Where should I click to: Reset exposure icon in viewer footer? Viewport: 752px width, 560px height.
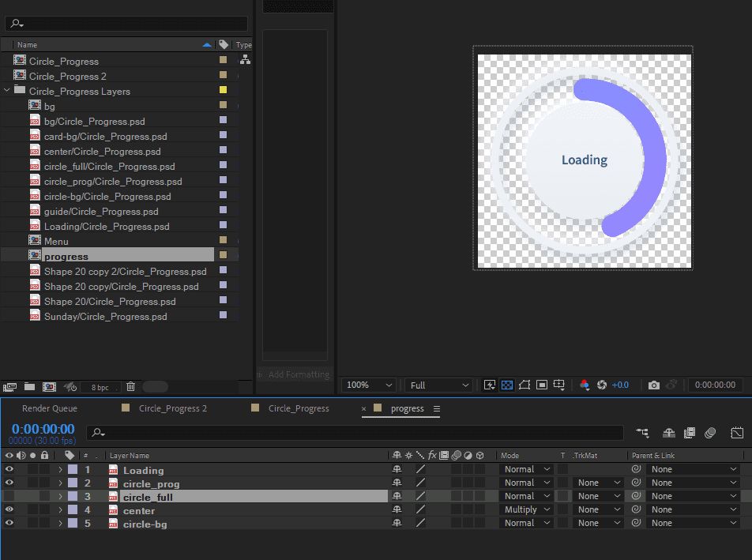coord(602,385)
